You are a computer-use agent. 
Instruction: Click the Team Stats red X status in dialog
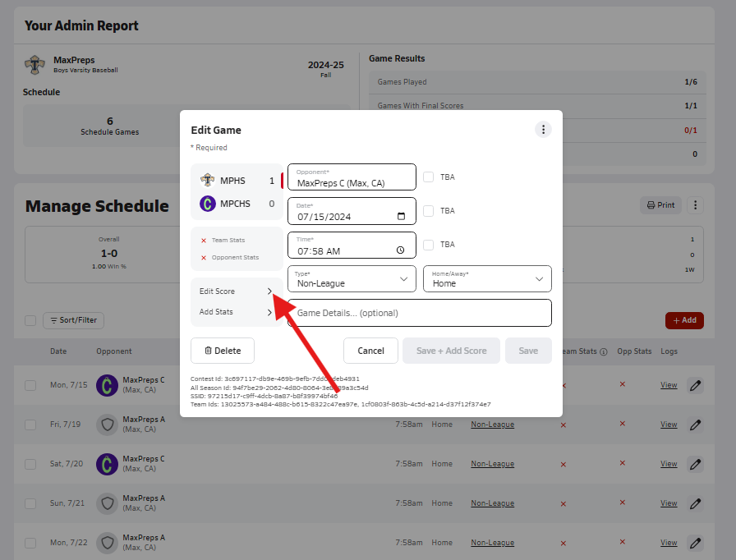point(204,241)
